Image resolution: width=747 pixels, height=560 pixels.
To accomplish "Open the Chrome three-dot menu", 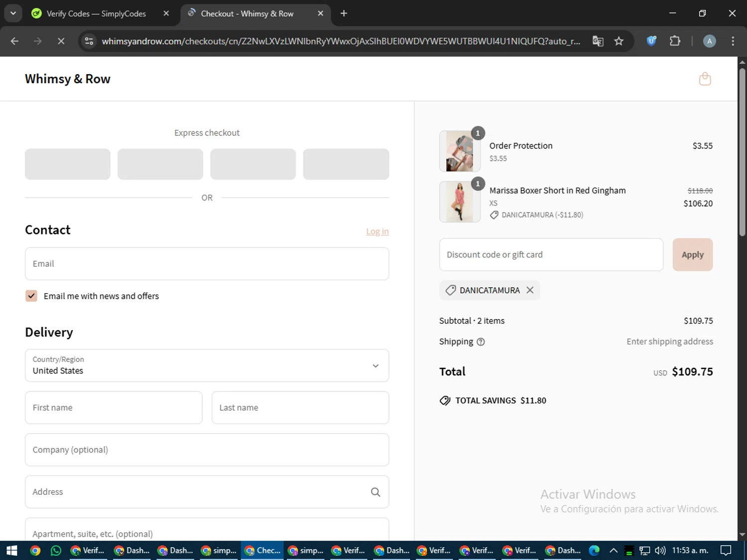I will 733,41.
